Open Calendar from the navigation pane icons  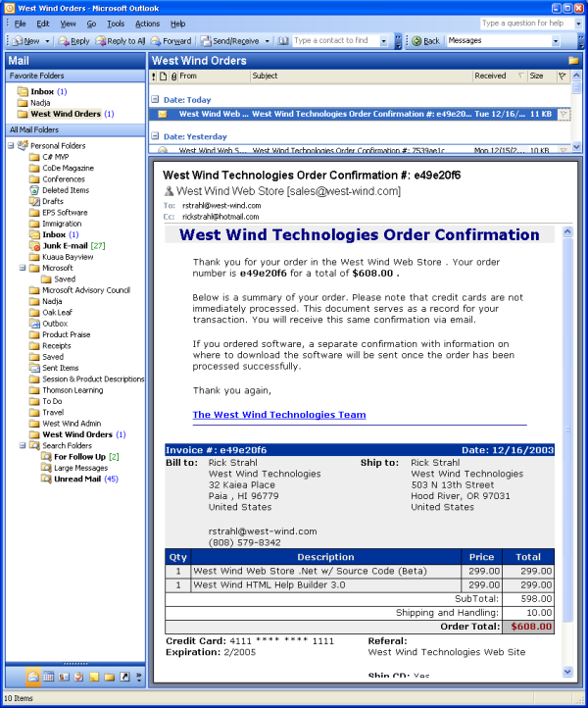[48, 677]
